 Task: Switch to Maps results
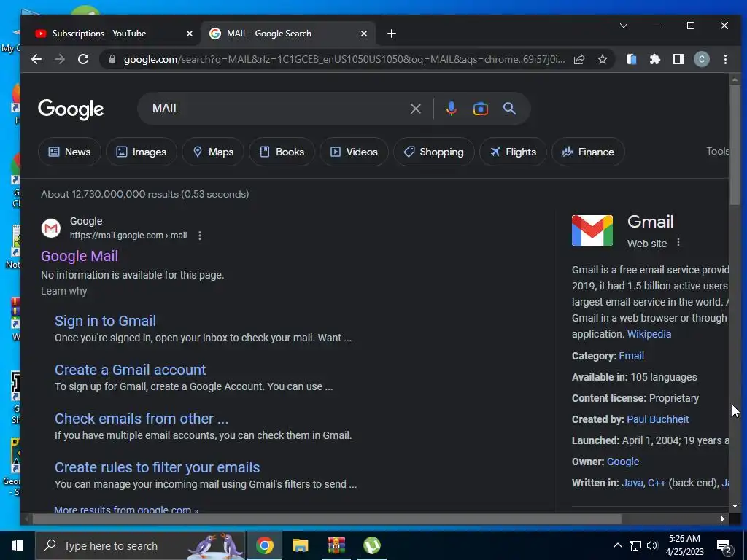(213, 152)
